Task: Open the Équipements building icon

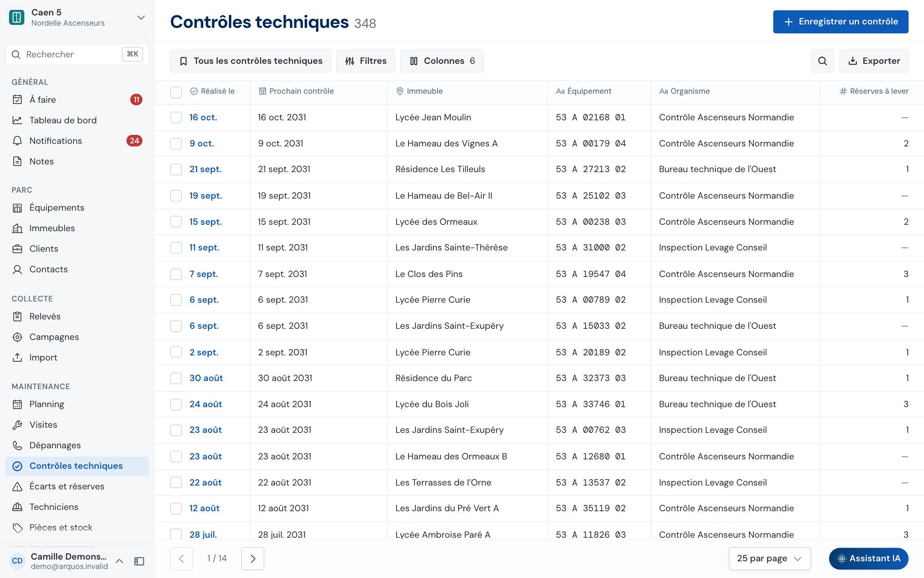Action: coord(17,208)
